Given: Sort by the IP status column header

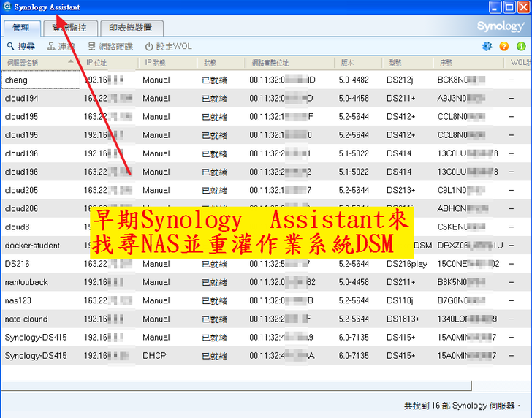Looking at the screenshot, I should click(x=167, y=63).
